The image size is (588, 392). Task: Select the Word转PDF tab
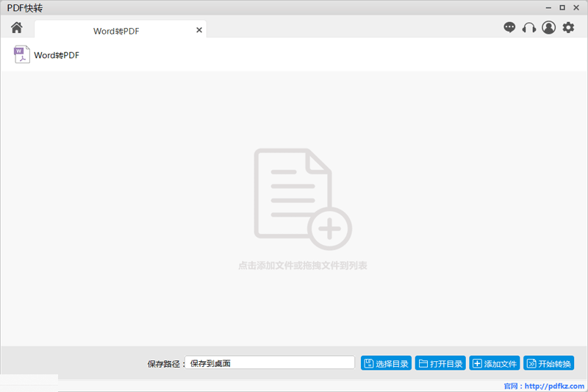[121, 29]
